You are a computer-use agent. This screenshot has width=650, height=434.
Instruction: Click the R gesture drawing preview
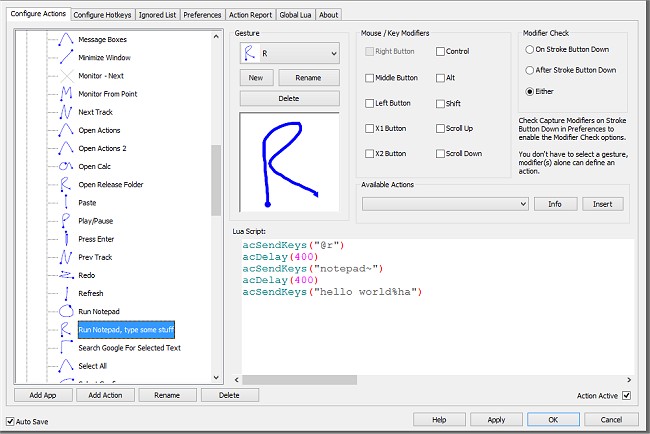point(291,162)
